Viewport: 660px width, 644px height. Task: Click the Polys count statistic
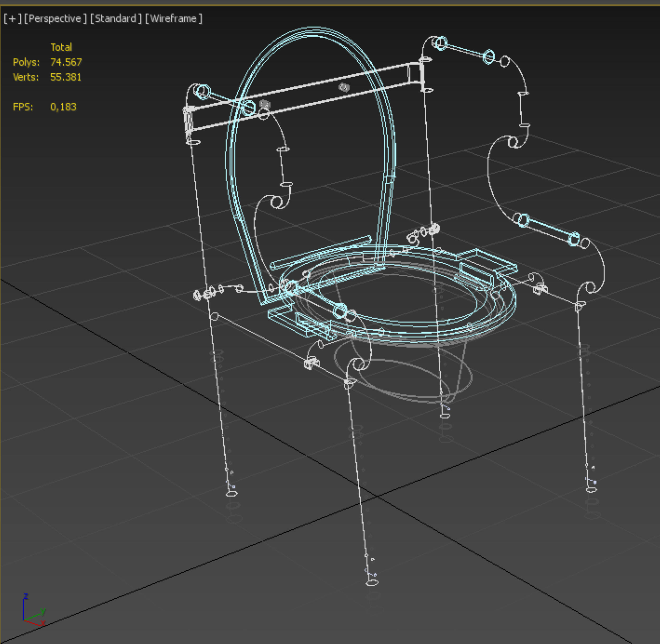pyautogui.click(x=66, y=62)
